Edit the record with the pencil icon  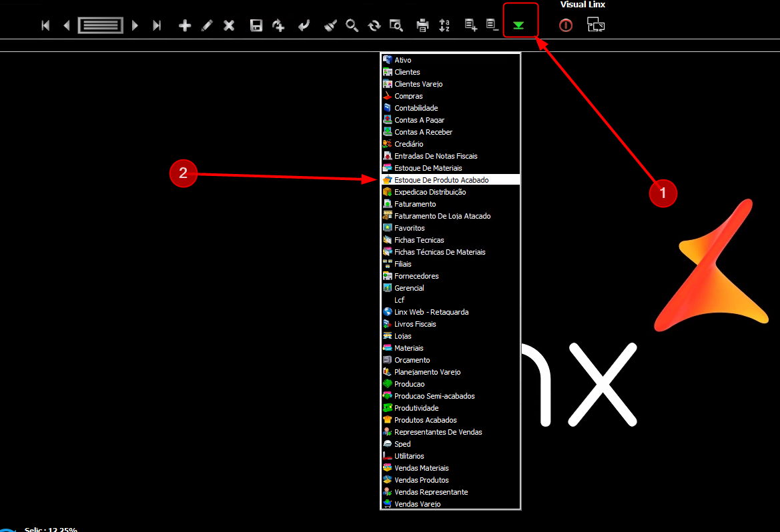coord(207,25)
